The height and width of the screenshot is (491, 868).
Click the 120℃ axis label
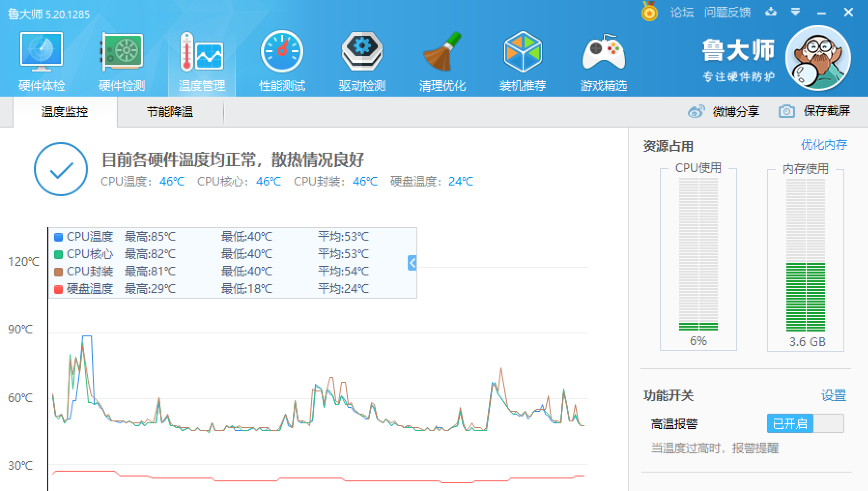pyautogui.click(x=24, y=262)
